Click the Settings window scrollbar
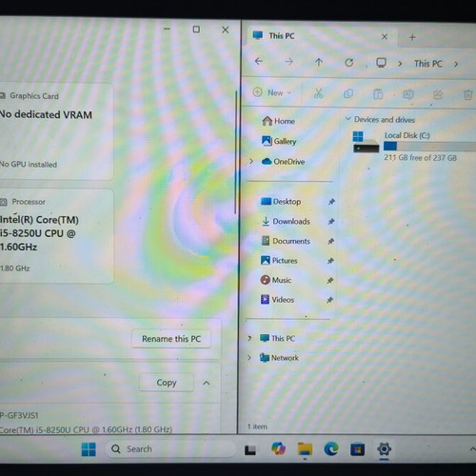Viewport: 476px width, 476px height. pos(236,152)
